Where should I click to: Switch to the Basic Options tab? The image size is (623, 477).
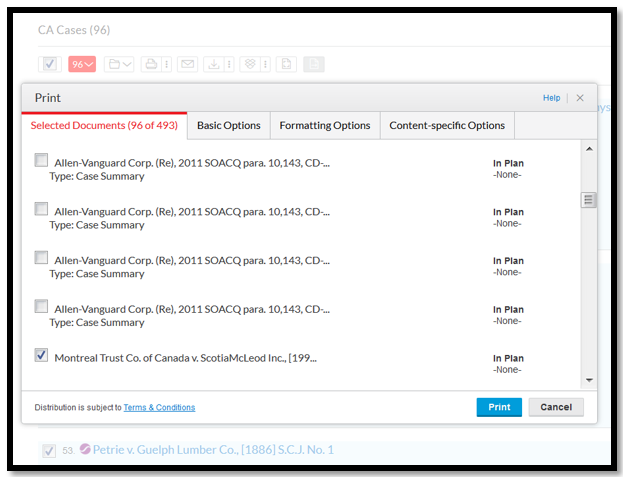pyautogui.click(x=229, y=126)
